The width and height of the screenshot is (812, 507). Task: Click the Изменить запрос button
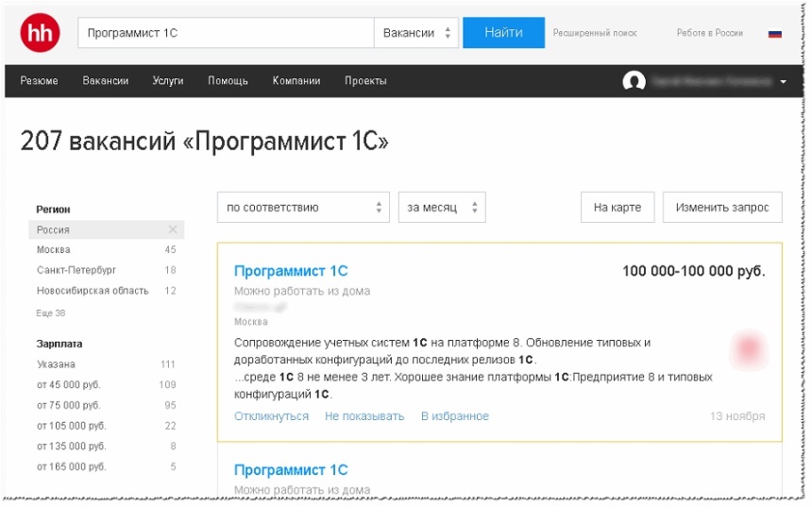(722, 208)
